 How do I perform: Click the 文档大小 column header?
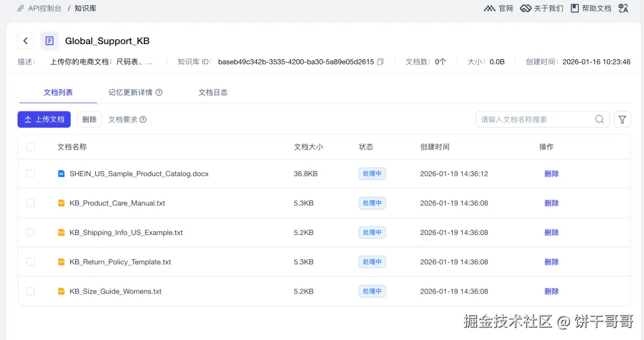(308, 147)
